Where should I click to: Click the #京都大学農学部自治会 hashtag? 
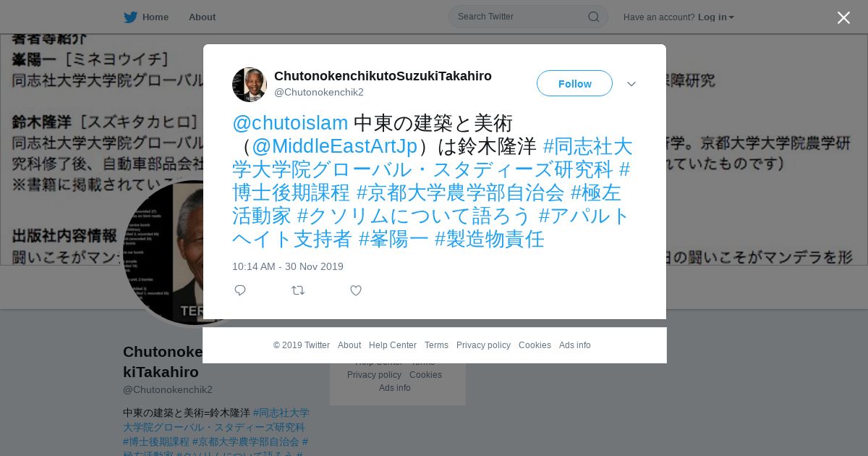[x=460, y=193]
